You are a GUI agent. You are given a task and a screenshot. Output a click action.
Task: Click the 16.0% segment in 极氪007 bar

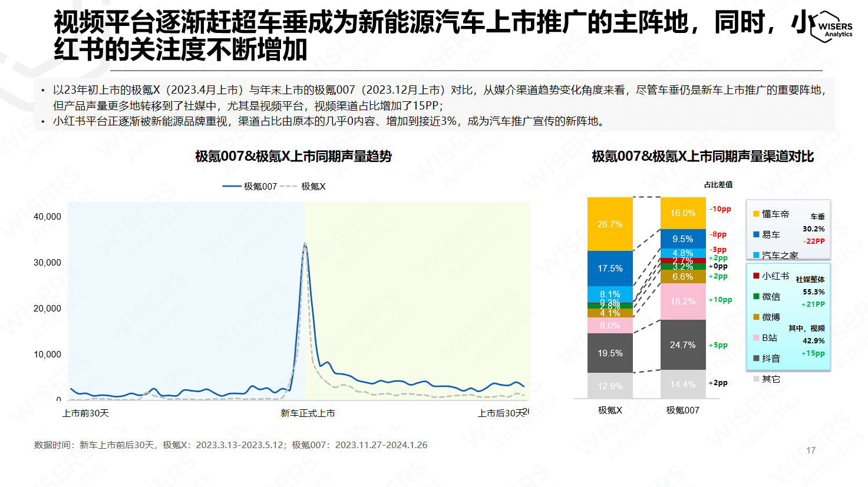pyautogui.click(x=683, y=213)
